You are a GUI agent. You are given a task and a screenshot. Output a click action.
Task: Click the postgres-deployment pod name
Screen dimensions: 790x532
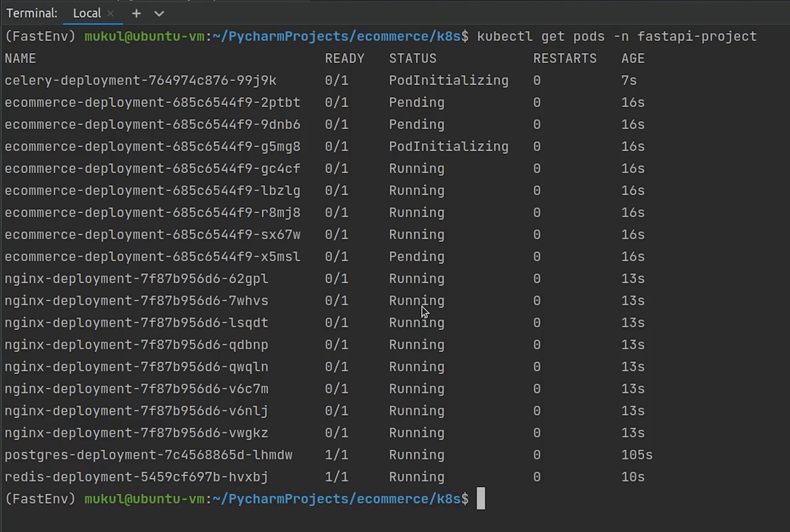coord(149,455)
